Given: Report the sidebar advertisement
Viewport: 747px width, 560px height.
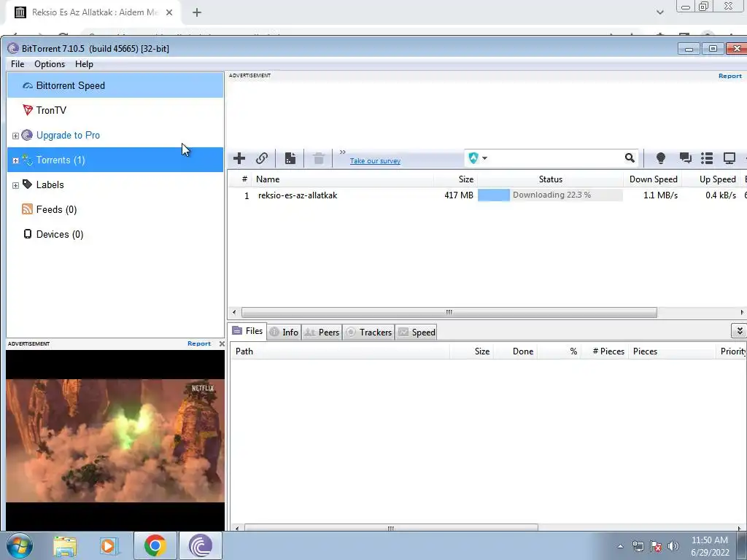Looking at the screenshot, I should pyautogui.click(x=198, y=343).
